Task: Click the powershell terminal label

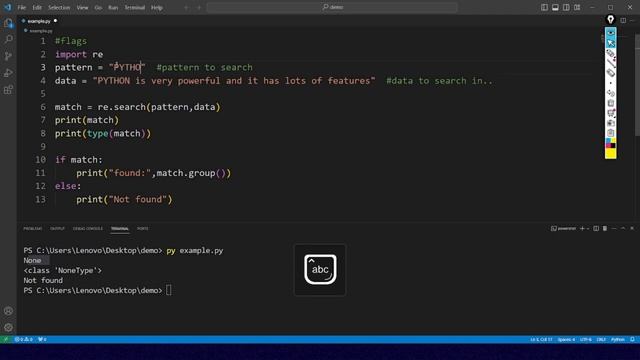Action: 563,229
